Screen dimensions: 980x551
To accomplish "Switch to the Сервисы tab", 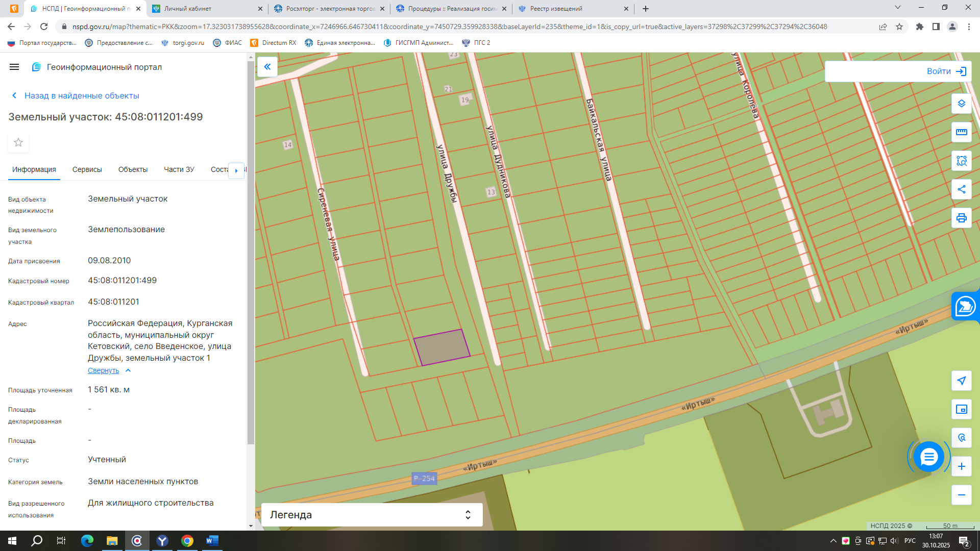I will point(87,169).
